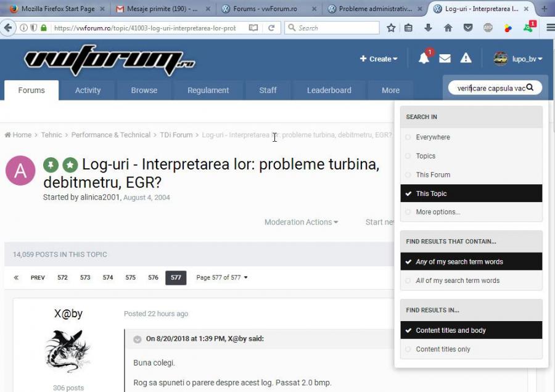This screenshot has height=392, width=555.
Task: Expand the 'Page 577 of 577' dropdown
Action: (x=222, y=277)
